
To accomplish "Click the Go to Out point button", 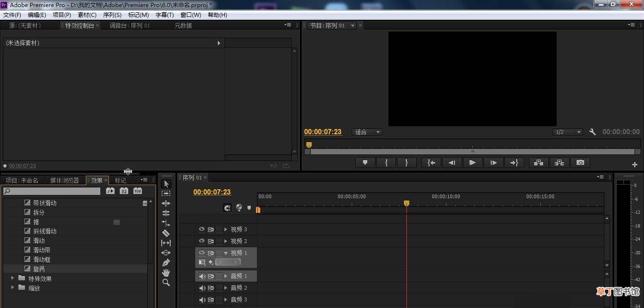I will [x=514, y=162].
